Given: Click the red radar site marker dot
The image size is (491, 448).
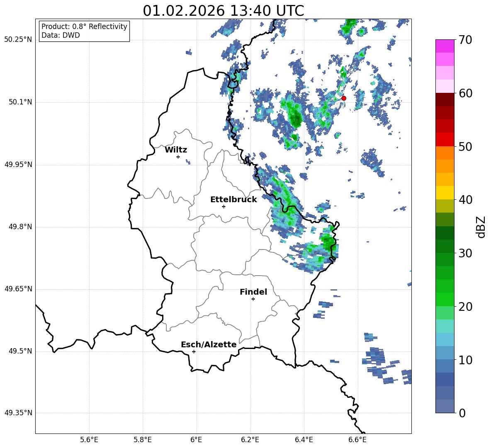Looking at the screenshot, I should 343,98.
